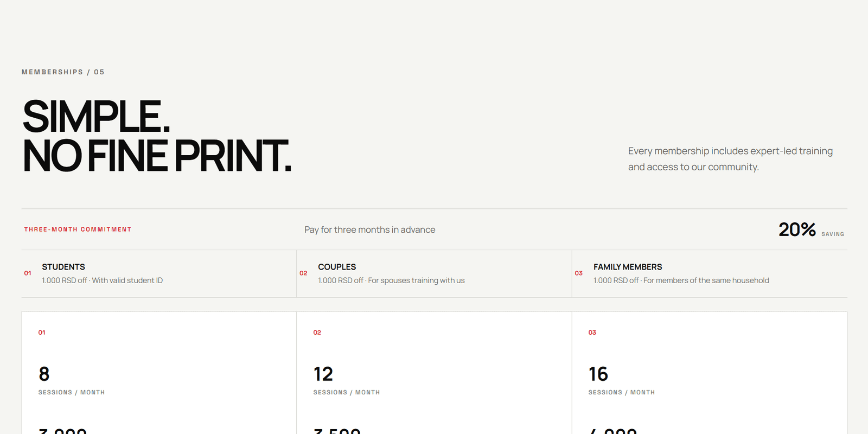Screen dimensions: 868x434
Task: Click "With valid student ID" discount text
Action: [x=127, y=280]
